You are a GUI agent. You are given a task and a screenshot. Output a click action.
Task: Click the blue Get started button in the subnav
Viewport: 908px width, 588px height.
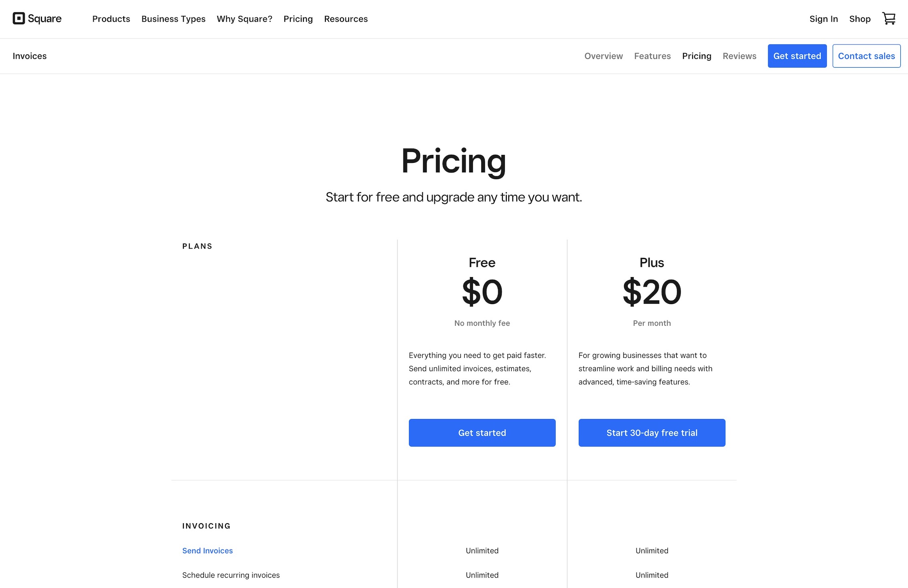(797, 56)
